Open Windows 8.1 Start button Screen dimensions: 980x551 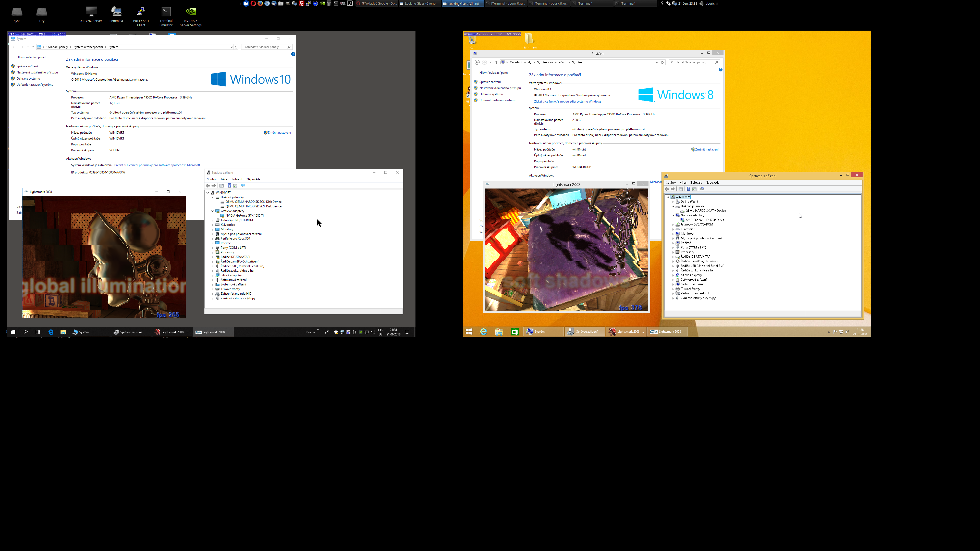(469, 332)
